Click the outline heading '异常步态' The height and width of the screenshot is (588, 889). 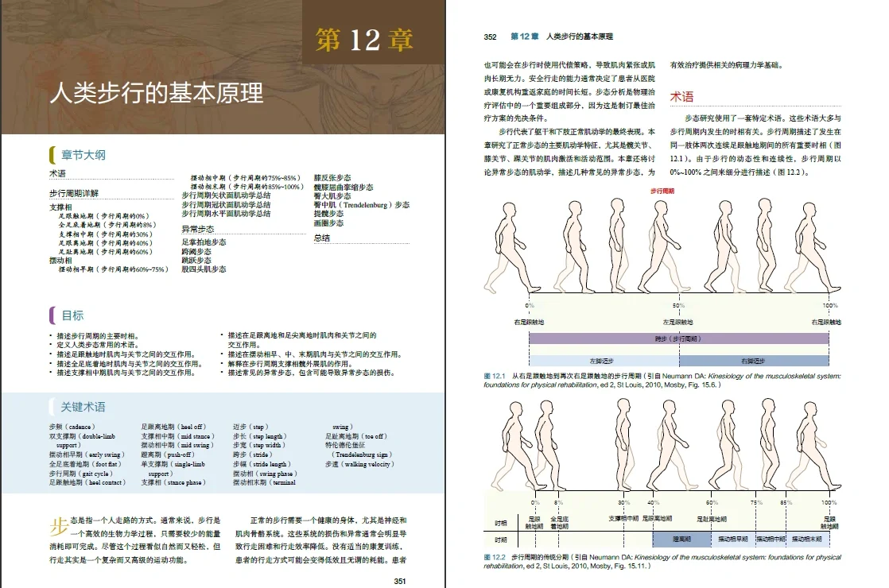click(198, 229)
